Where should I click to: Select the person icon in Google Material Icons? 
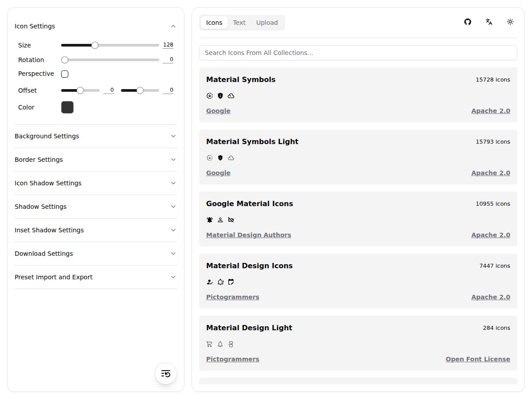(220, 220)
